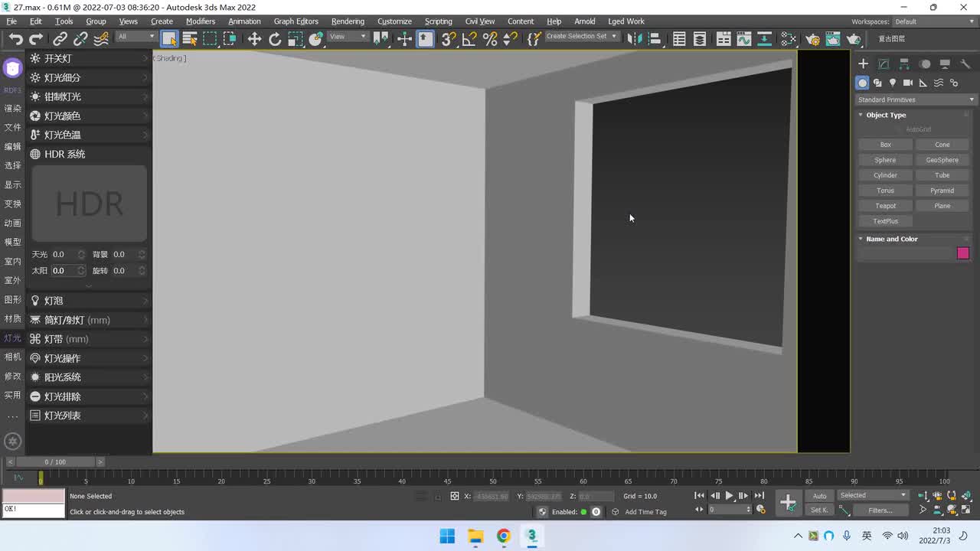This screenshot has width=980, height=551.
Task: Open the Scene Explorer toggle icon
Action: point(679,39)
